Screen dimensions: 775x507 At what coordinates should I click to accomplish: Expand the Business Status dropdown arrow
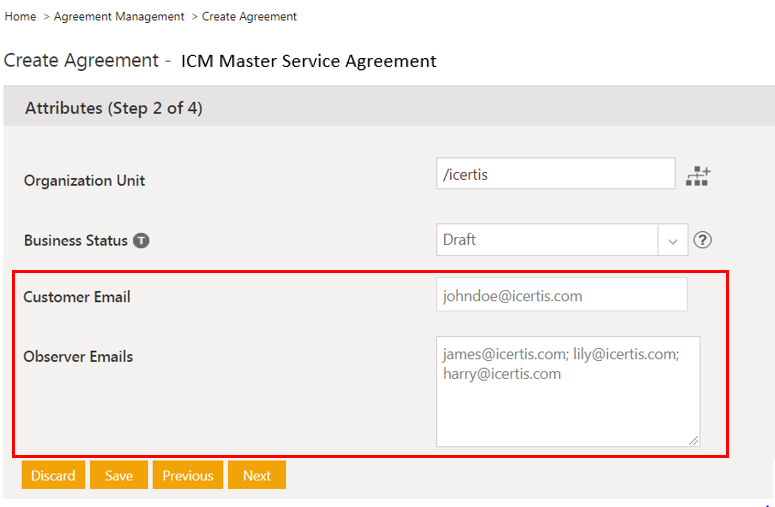[672, 241]
